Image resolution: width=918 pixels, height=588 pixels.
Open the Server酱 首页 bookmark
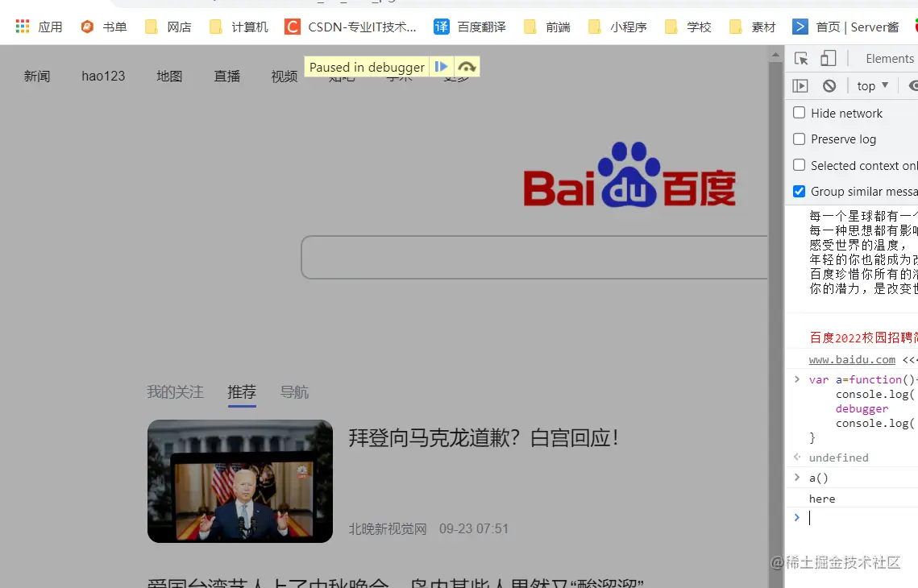click(846, 27)
